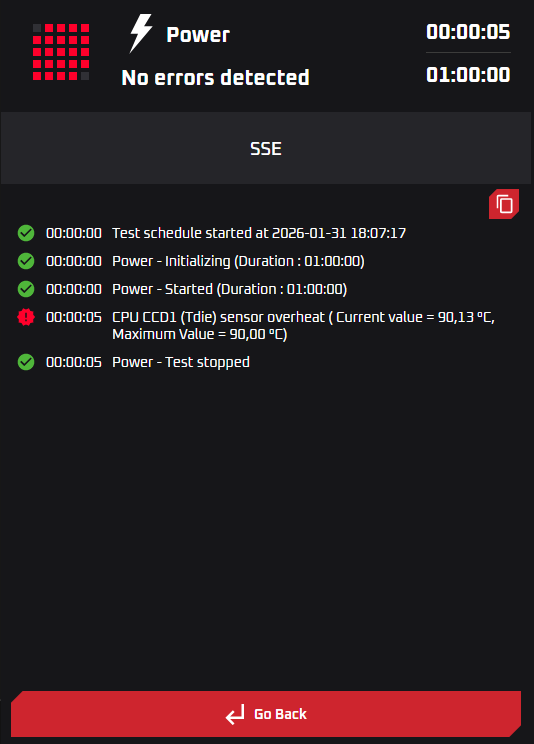This screenshot has width=534, height=744.
Task: Click green check beside Test schedule started
Action: [x=26, y=233]
